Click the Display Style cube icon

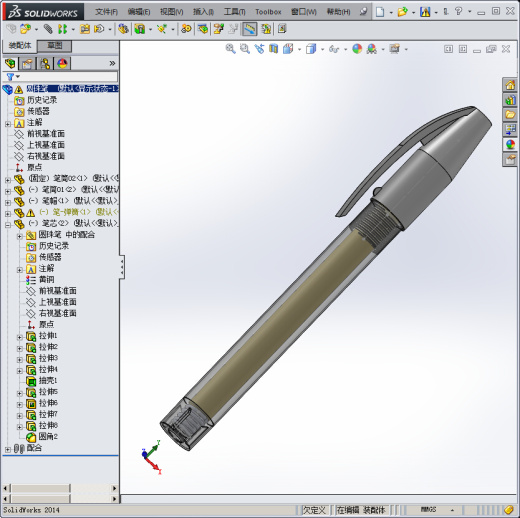(x=311, y=49)
